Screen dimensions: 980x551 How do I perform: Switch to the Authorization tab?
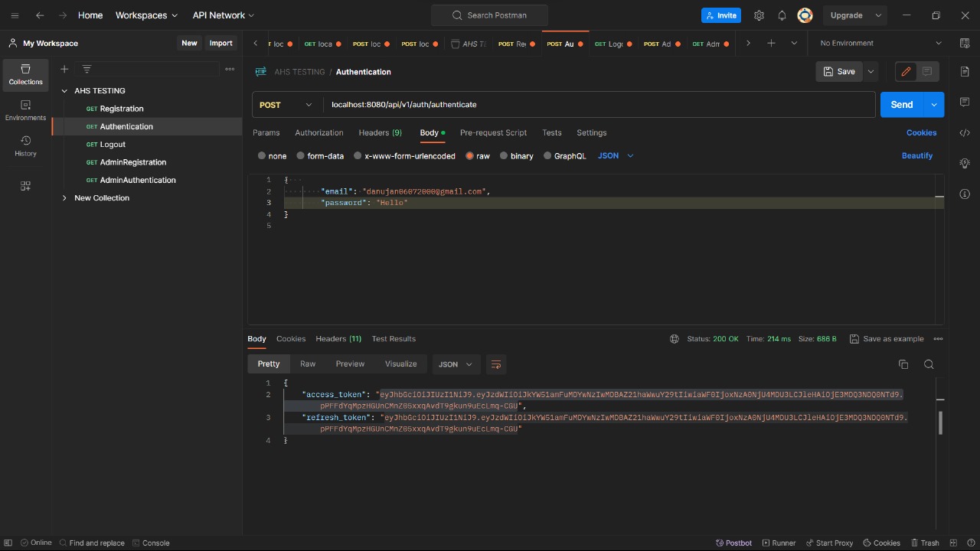click(319, 133)
